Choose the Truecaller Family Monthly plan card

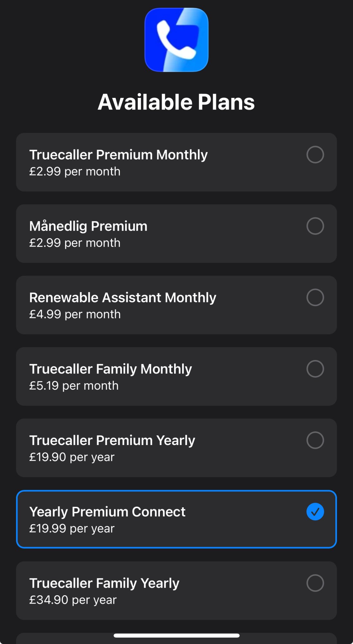176,376
